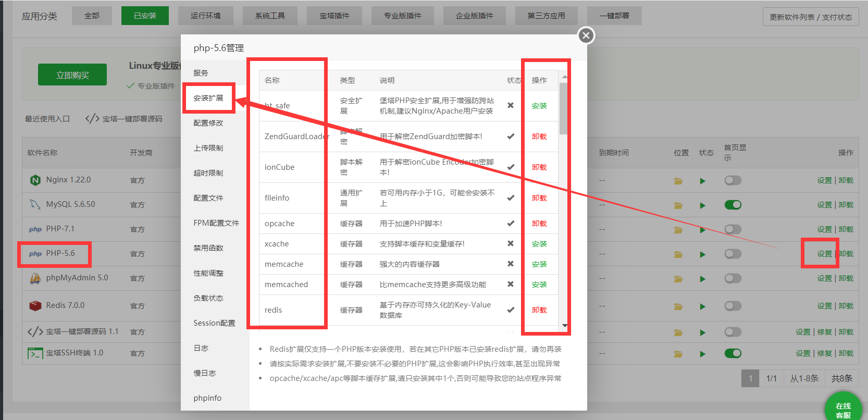The image size is (868, 420).
Task: Select the 系统工具 category tab
Action: pos(270,16)
